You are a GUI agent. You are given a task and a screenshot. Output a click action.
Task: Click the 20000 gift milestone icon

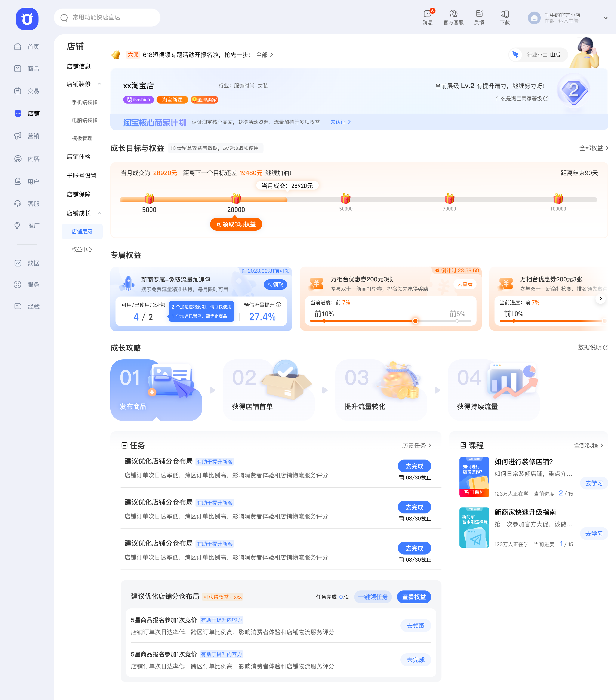pyautogui.click(x=236, y=199)
